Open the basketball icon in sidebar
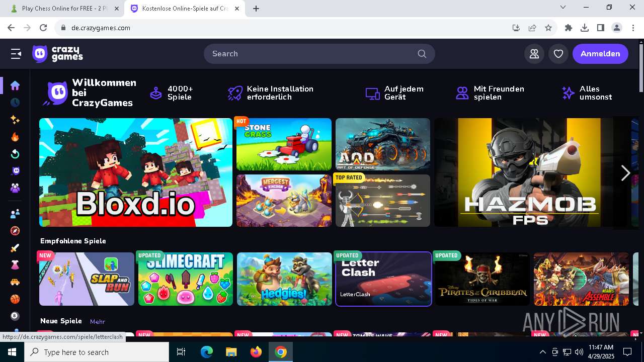Screen dimensions: 644x362 coord(15,299)
